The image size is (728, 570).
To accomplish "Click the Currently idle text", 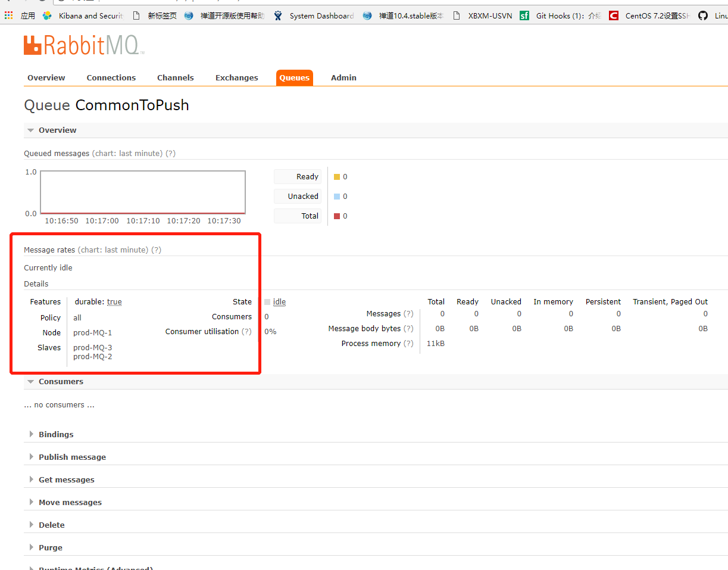I will (48, 267).
